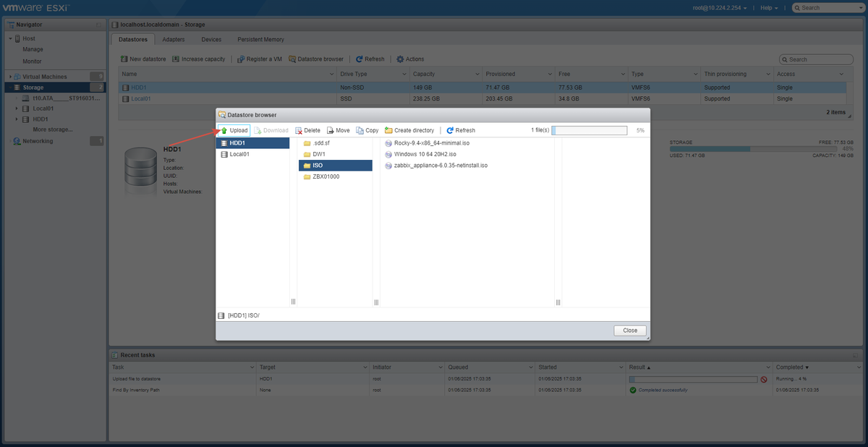Switch to the Devices tab
This screenshot has height=447, width=868.
coord(211,39)
